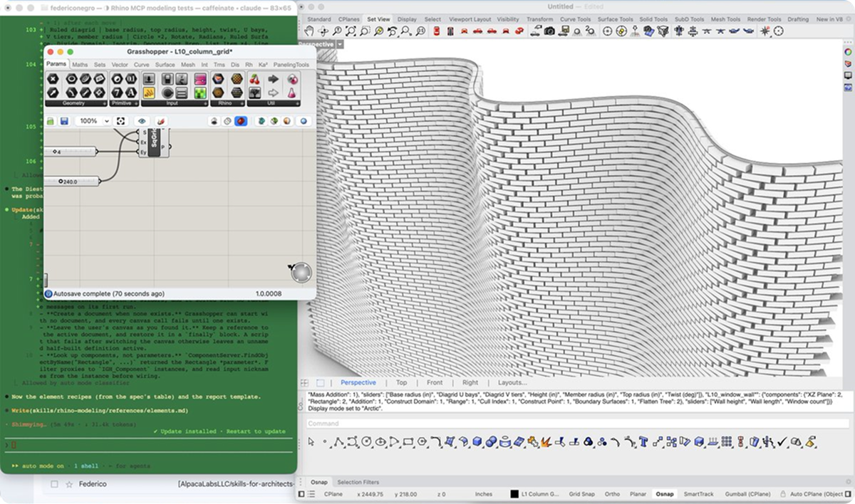855x504 pixels.
Task: Select the Pan view hand tool in Rhino
Action: (310, 31)
